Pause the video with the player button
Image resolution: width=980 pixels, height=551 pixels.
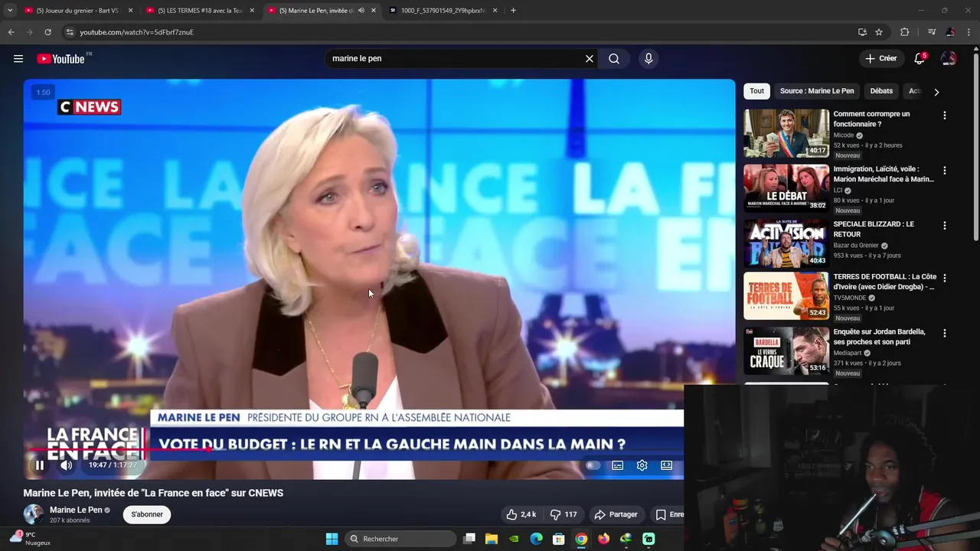point(40,465)
